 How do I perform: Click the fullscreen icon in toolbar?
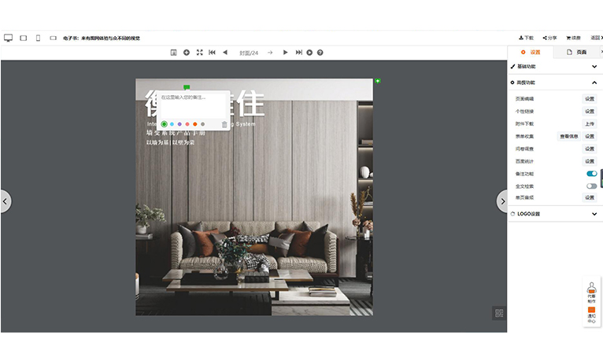[199, 53]
